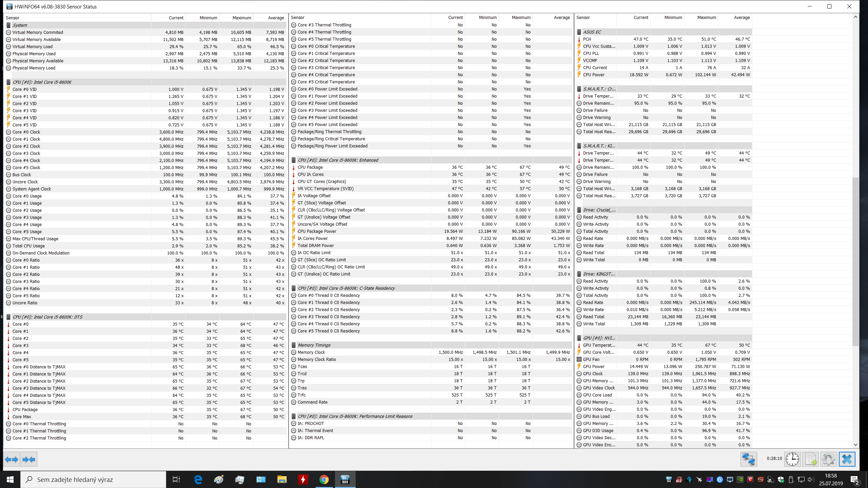Start logging with the sheet-plus icon

[x=810, y=459]
